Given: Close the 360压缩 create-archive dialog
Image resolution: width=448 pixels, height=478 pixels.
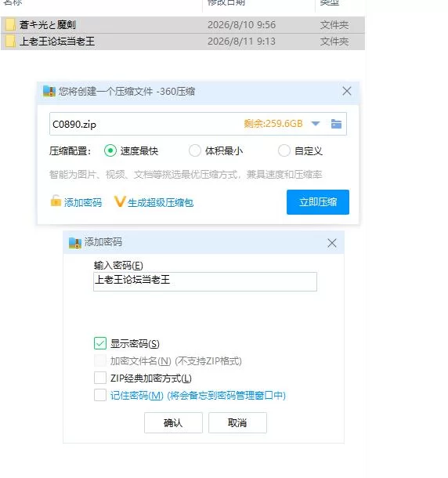Looking at the screenshot, I should click(x=347, y=91).
